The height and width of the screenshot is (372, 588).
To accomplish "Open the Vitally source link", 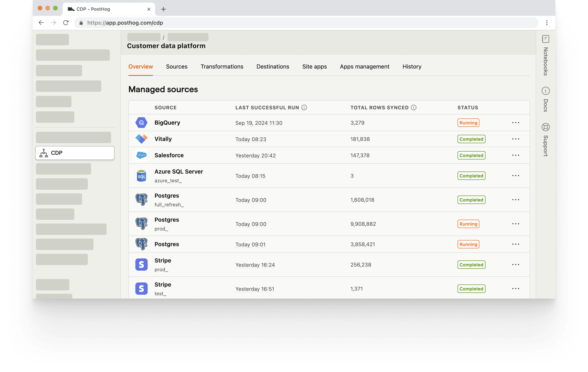I will (x=163, y=139).
